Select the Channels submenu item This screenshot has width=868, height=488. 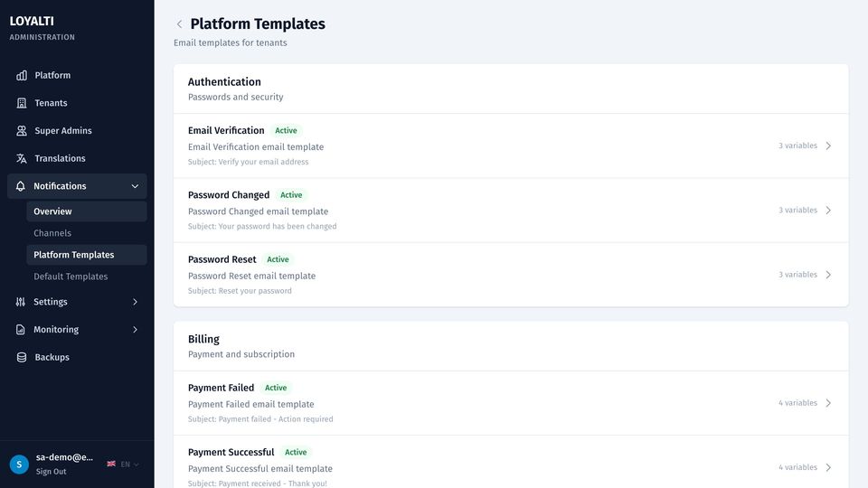tap(87, 233)
